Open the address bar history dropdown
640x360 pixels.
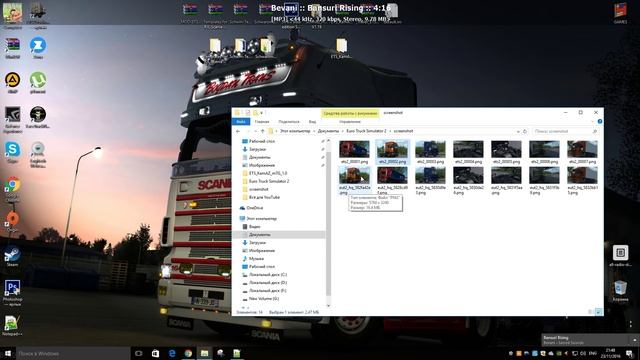click(518, 131)
